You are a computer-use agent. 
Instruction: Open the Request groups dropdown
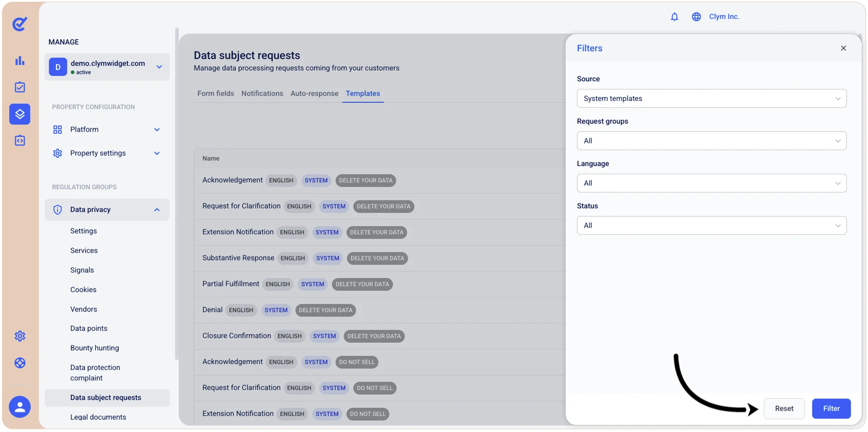click(711, 141)
